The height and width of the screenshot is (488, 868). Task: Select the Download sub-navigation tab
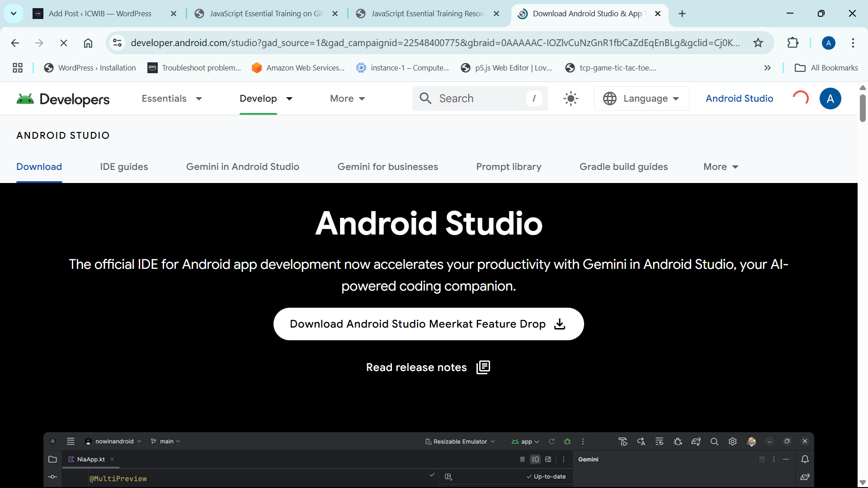(39, 167)
